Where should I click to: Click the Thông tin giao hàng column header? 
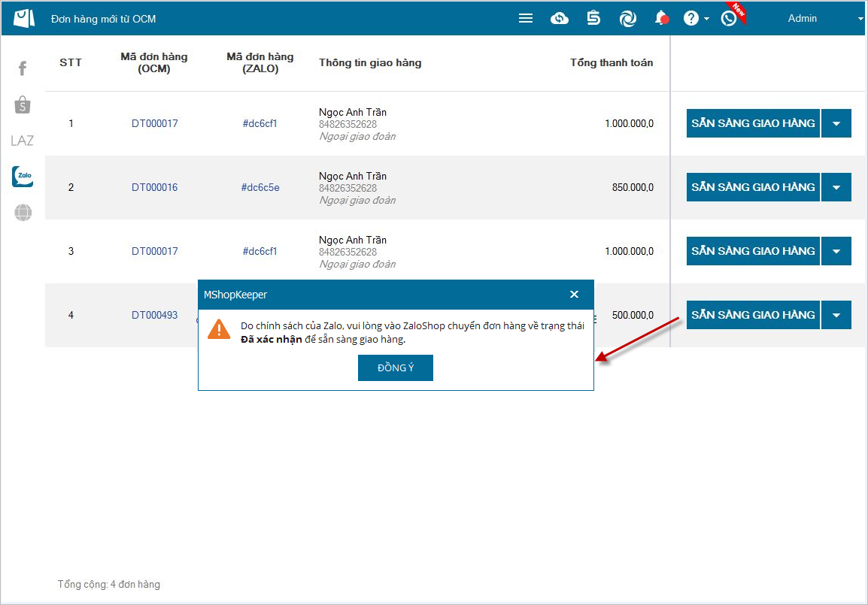point(370,62)
